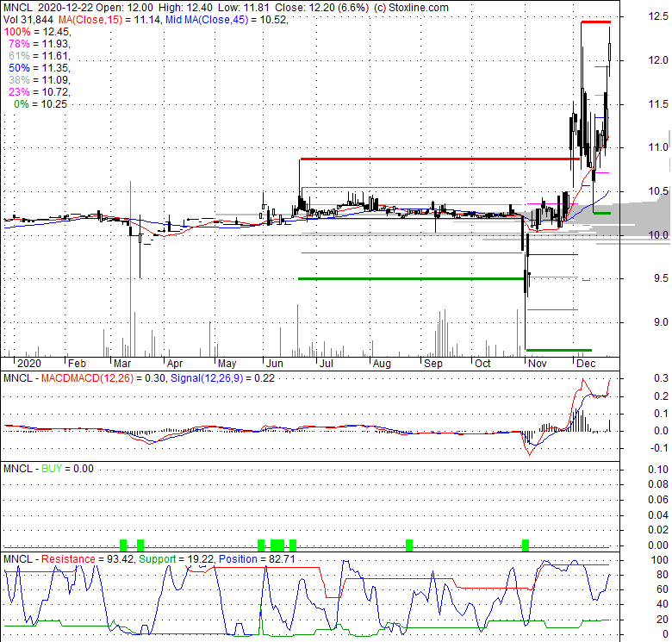
Task: Click the green buy signal near September
Action: [409, 545]
